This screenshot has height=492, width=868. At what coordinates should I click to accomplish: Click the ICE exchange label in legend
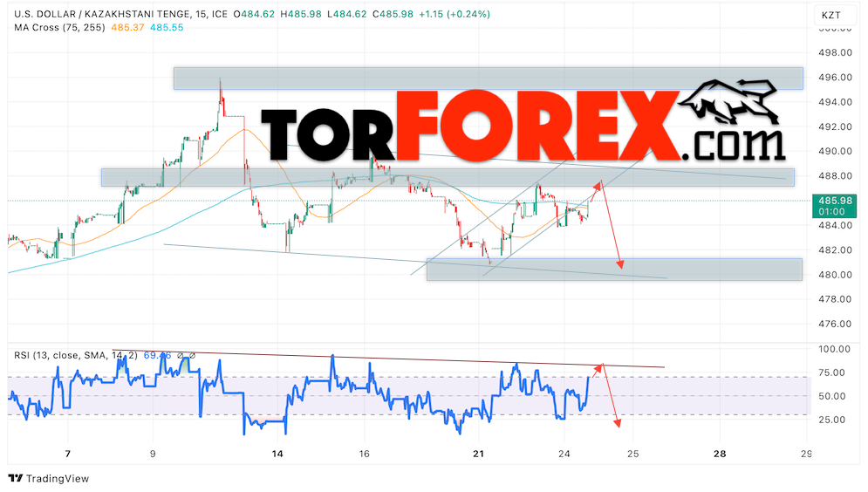219,14
